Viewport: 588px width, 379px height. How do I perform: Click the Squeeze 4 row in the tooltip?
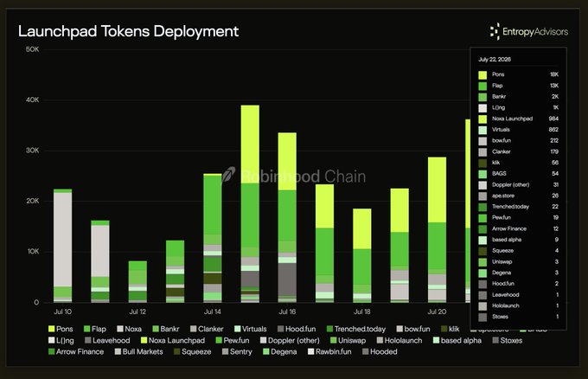[519, 251]
